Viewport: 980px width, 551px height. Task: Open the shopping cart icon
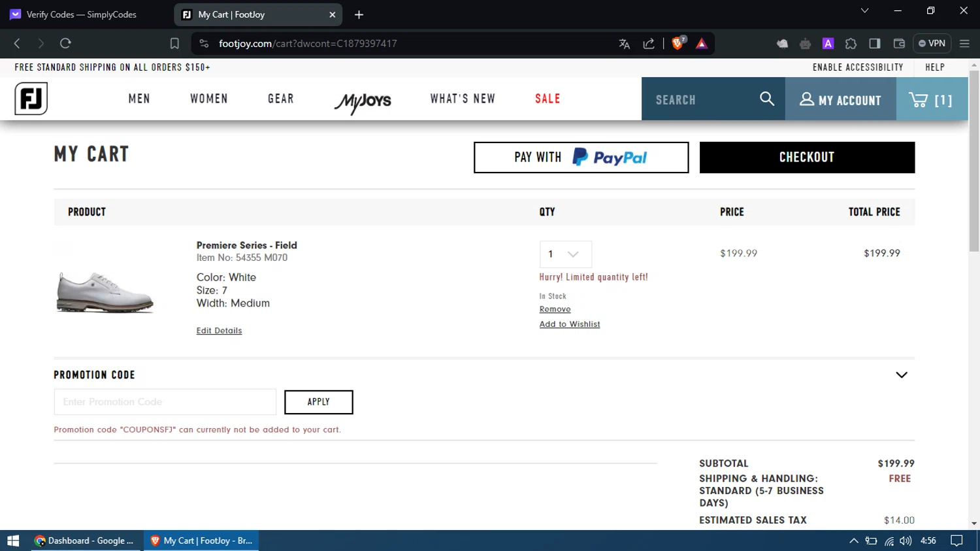pos(931,99)
